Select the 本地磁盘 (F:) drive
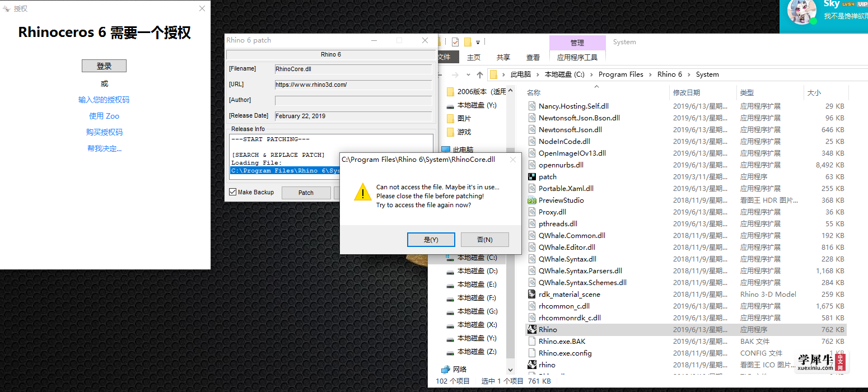868x392 pixels. point(472,298)
